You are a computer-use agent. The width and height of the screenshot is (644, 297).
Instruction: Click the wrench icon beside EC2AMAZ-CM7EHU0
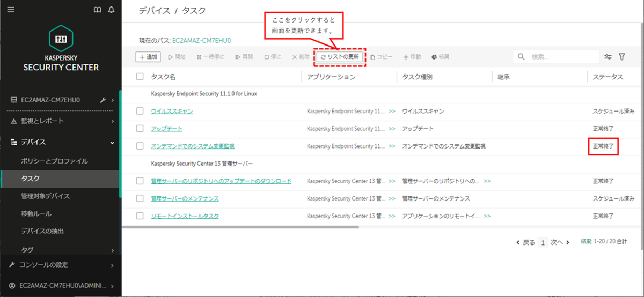[103, 100]
